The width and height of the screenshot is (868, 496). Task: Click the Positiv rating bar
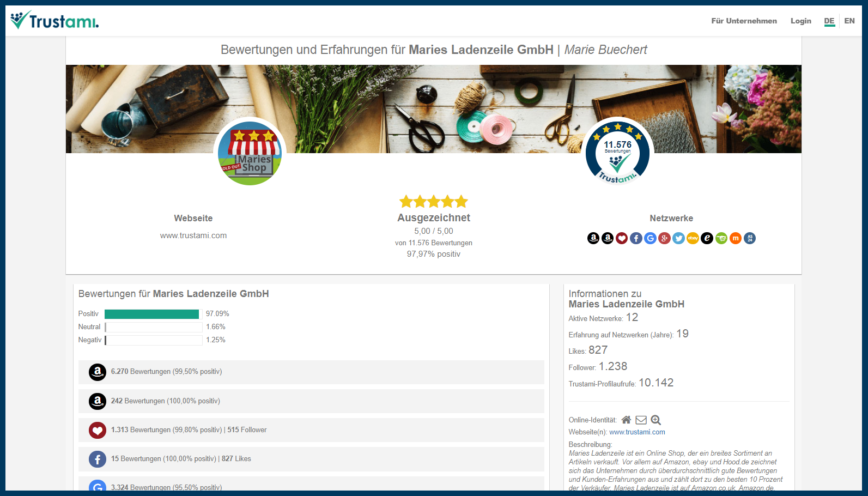(x=153, y=314)
